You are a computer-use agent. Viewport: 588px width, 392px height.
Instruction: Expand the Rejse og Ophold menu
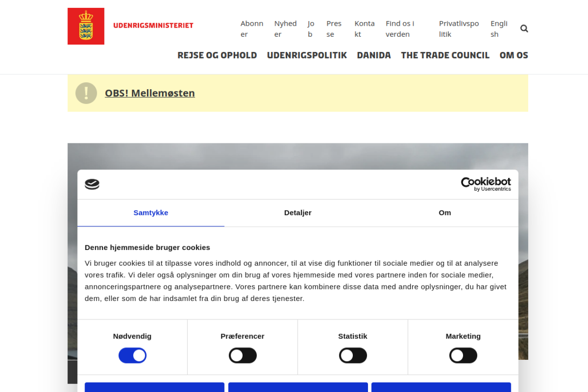point(217,55)
